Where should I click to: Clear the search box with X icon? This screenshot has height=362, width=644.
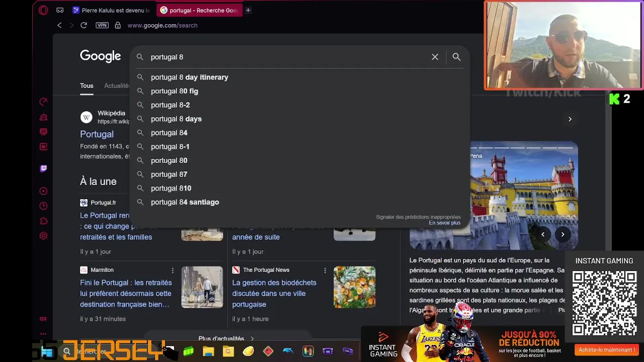point(435,57)
